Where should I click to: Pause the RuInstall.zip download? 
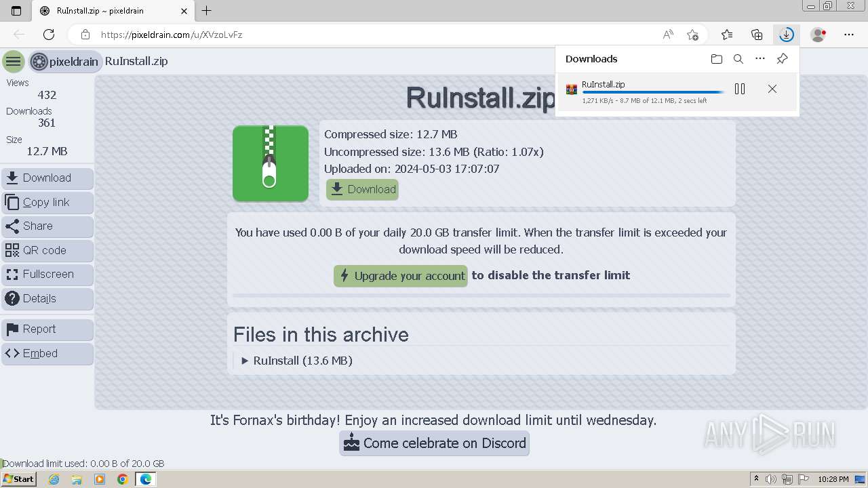click(x=740, y=89)
